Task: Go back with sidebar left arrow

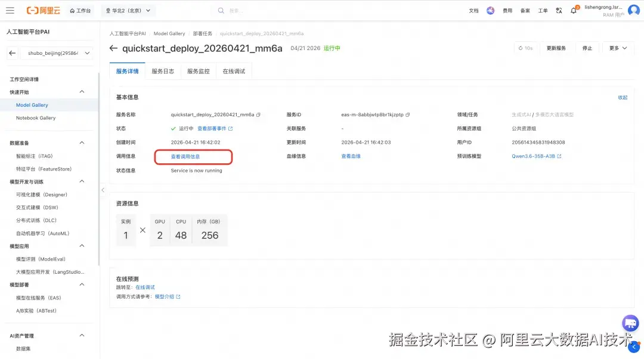Action: tap(13, 53)
